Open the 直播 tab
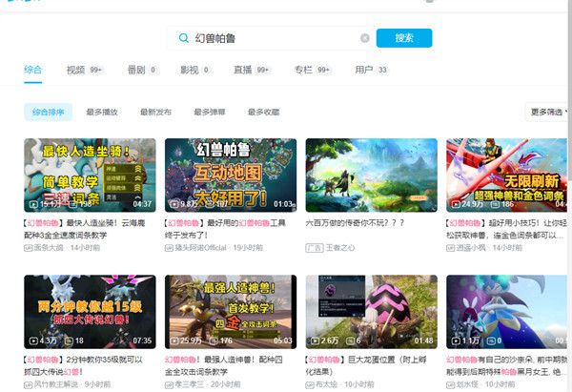 (252, 70)
